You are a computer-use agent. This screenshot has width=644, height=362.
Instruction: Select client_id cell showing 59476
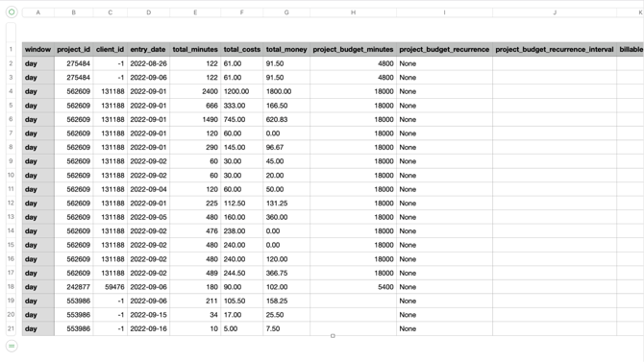[x=111, y=287]
